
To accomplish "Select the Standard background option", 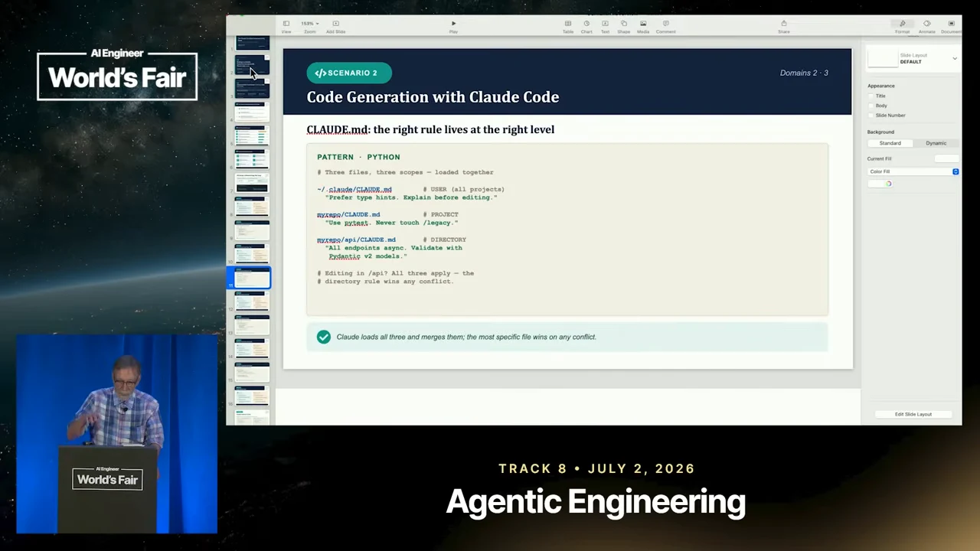I will 890,143.
